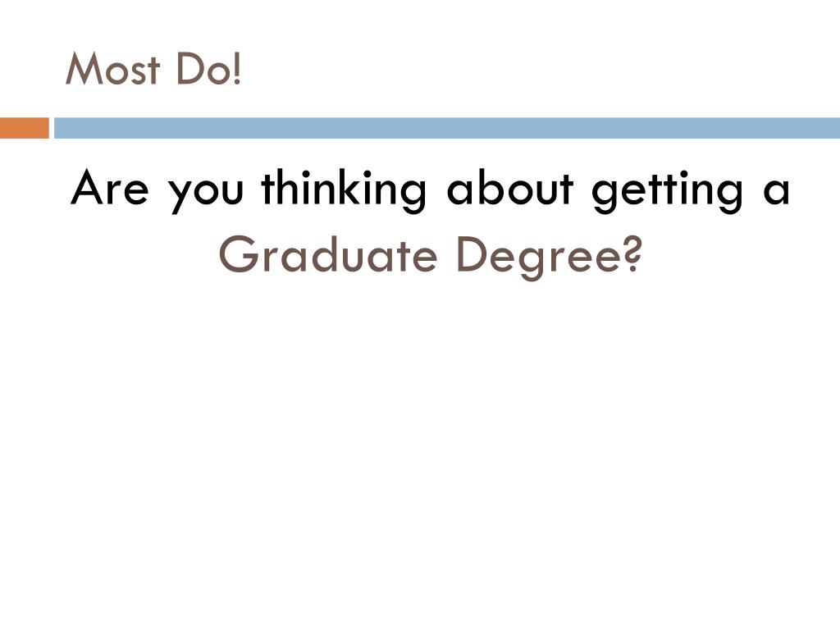Click the exclamation mark in the title
840x630 pixels.
click(237, 69)
